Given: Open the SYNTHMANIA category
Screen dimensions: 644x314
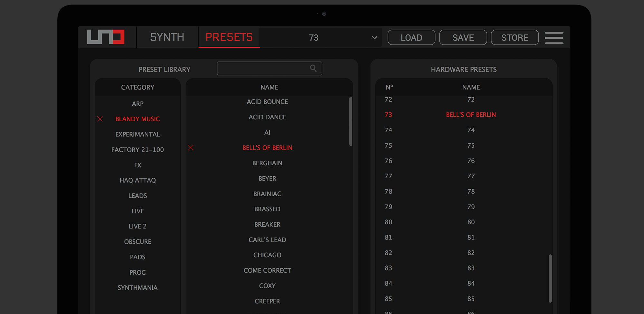Looking at the screenshot, I should [137, 288].
